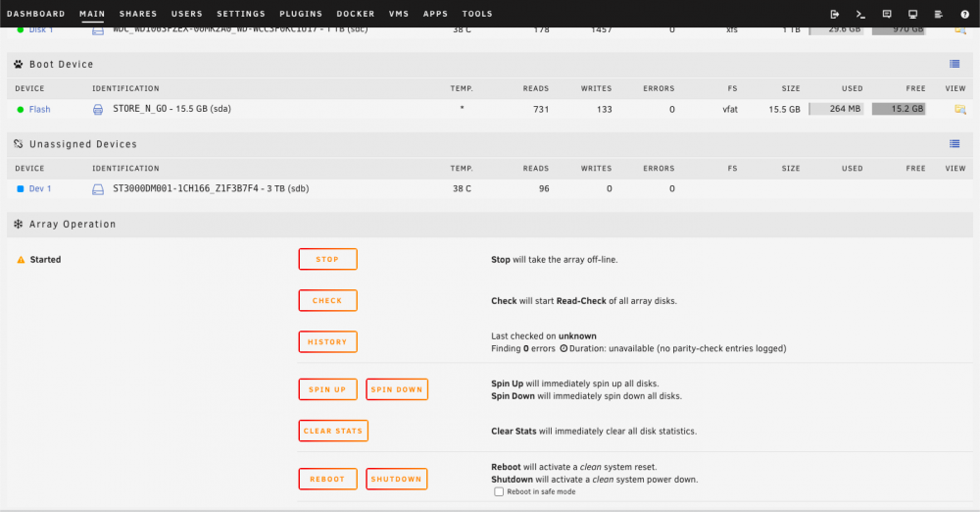Click the Stop array button
Viewport: 980px width, 512px height.
(327, 259)
